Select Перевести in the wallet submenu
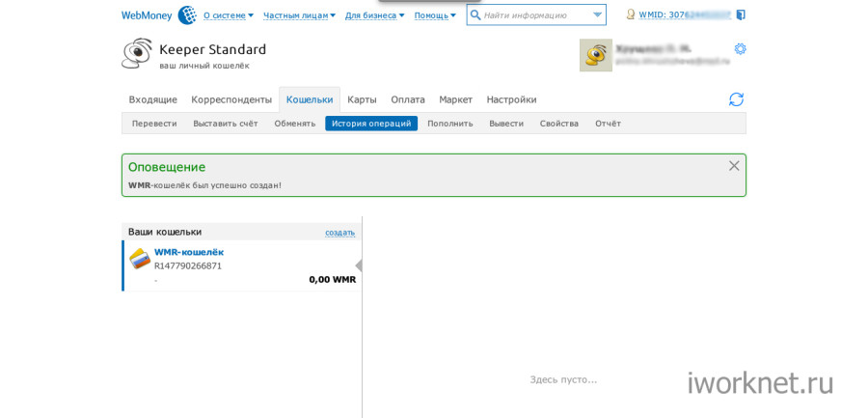The image size is (868, 418). (154, 124)
